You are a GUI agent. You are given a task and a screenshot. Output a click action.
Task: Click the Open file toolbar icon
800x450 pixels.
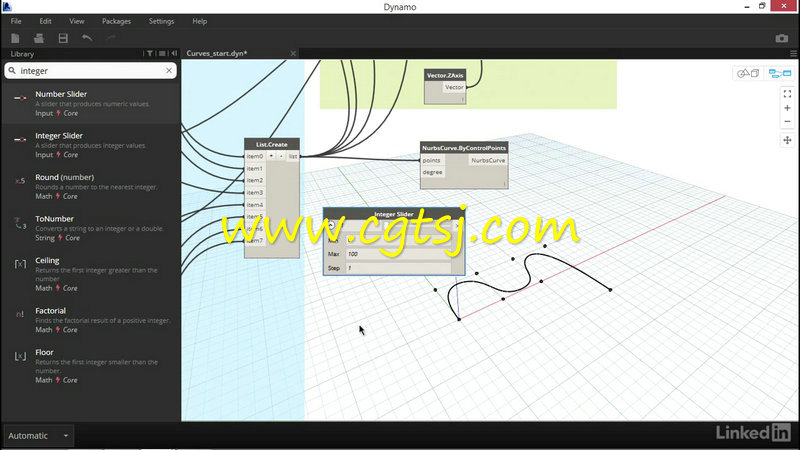click(39, 38)
